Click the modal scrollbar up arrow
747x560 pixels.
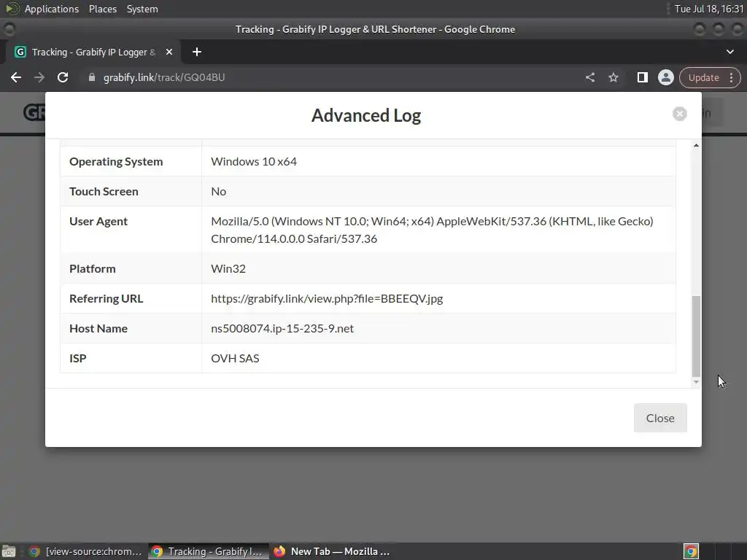coord(696,145)
